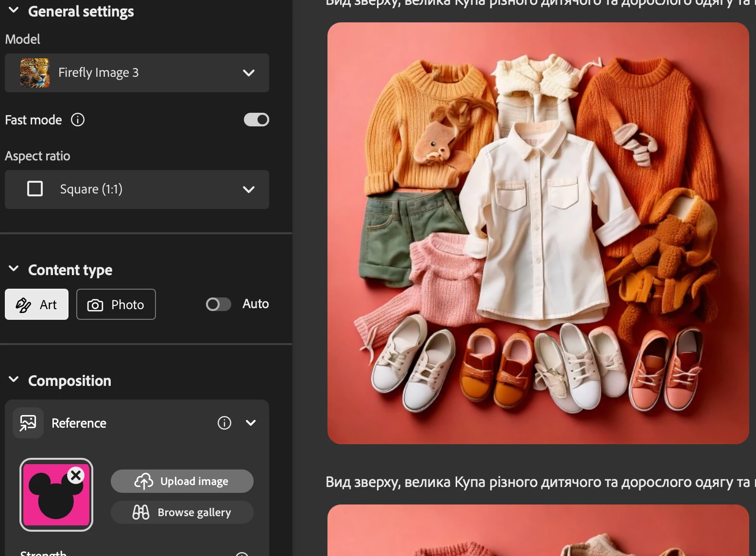Image resolution: width=756 pixels, height=556 pixels.
Task: Click the Aspect ratio label
Action: [37, 156]
